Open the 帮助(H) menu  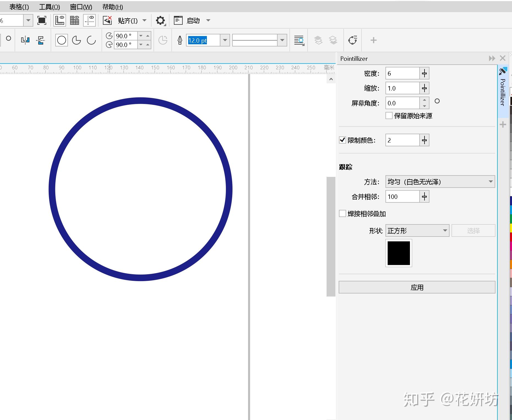(113, 7)
